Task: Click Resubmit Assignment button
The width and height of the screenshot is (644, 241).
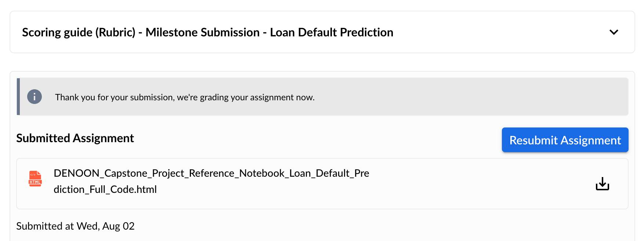Action: tap(565, 140)
